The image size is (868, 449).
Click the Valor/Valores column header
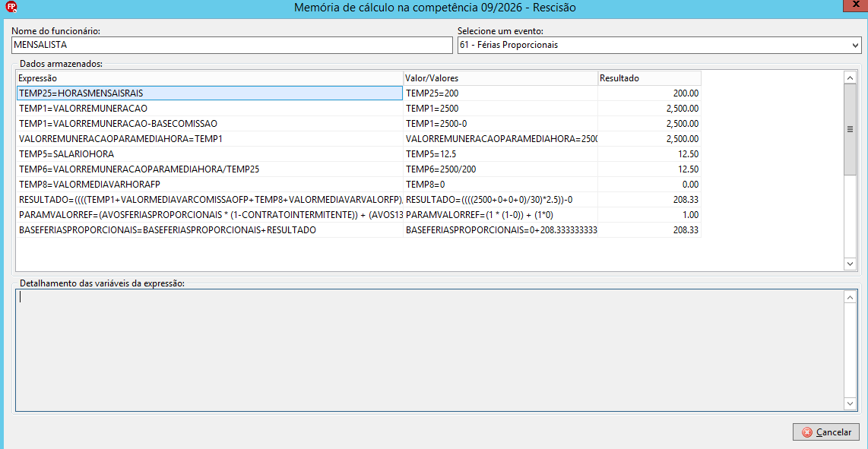point(500,78)
